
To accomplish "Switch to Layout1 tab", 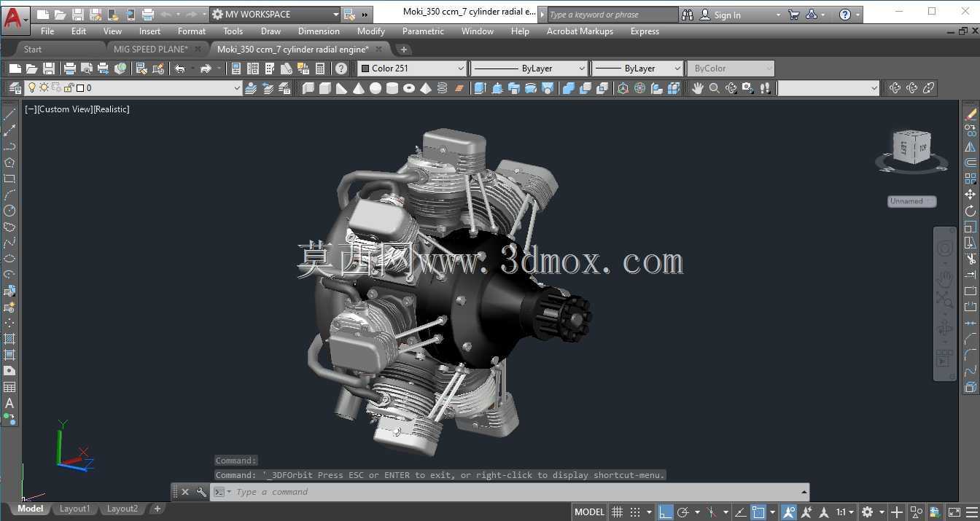I will tap(75, 509).
